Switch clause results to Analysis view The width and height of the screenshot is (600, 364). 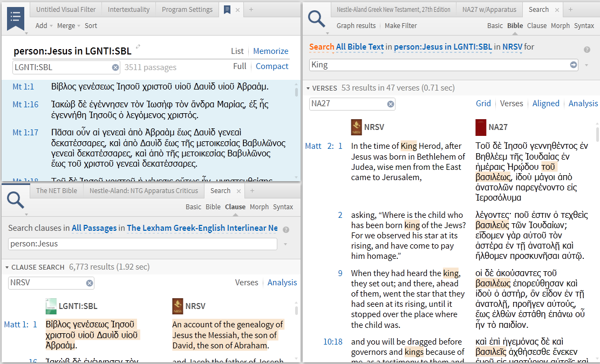click(x=282, y=282)
